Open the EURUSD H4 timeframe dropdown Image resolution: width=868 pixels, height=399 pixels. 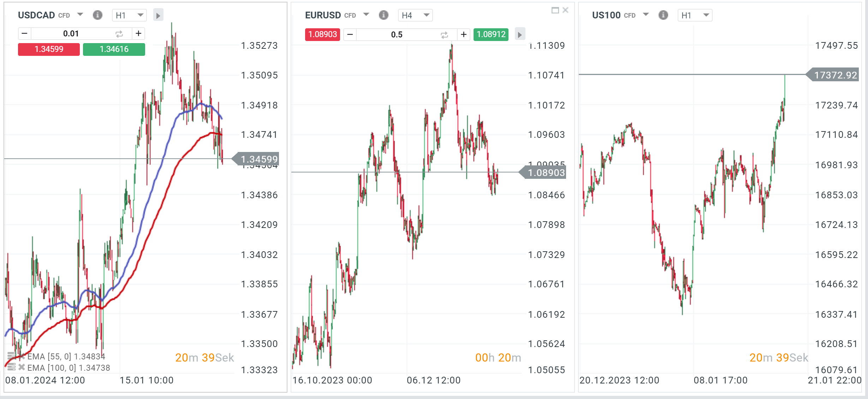[x=415, y=15]
